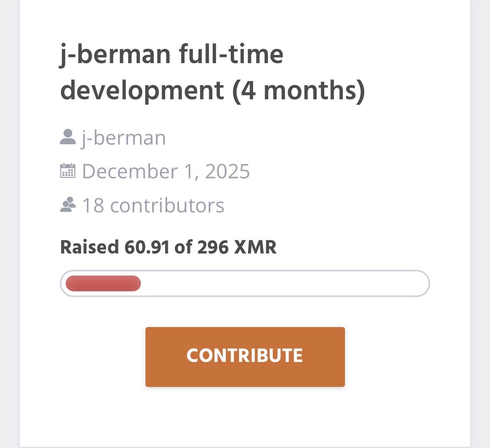The image size is (490, 448).
Task: Select the gray j-berman author name
Action: pyautogui.click(x=124, y=138)
